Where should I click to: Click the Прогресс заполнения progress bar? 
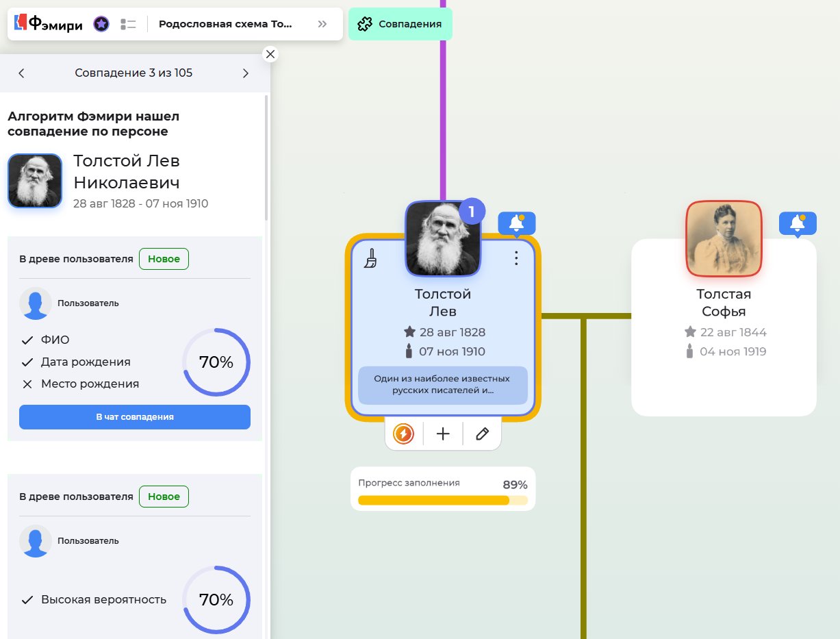click(x=443, y=500)
